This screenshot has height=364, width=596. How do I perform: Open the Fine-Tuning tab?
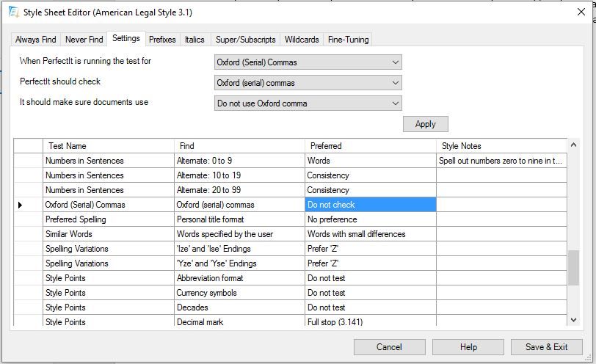point(349,40)
